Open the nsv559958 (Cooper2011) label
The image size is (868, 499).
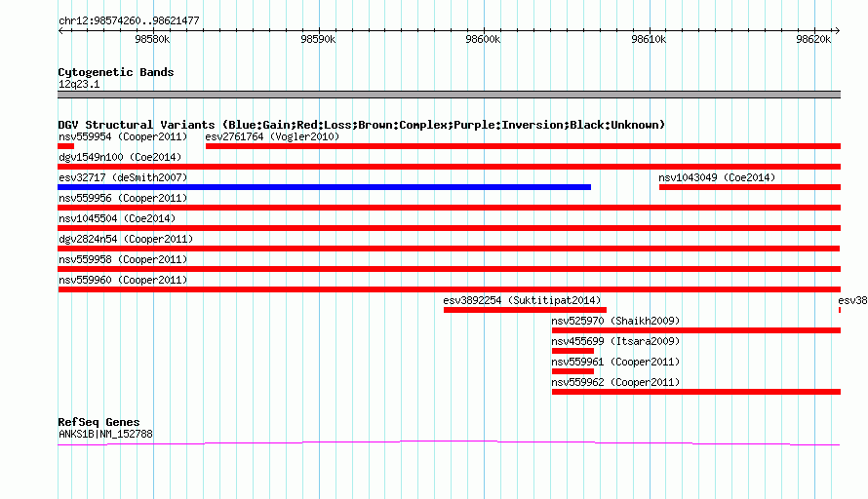click(x=123, y=259)
